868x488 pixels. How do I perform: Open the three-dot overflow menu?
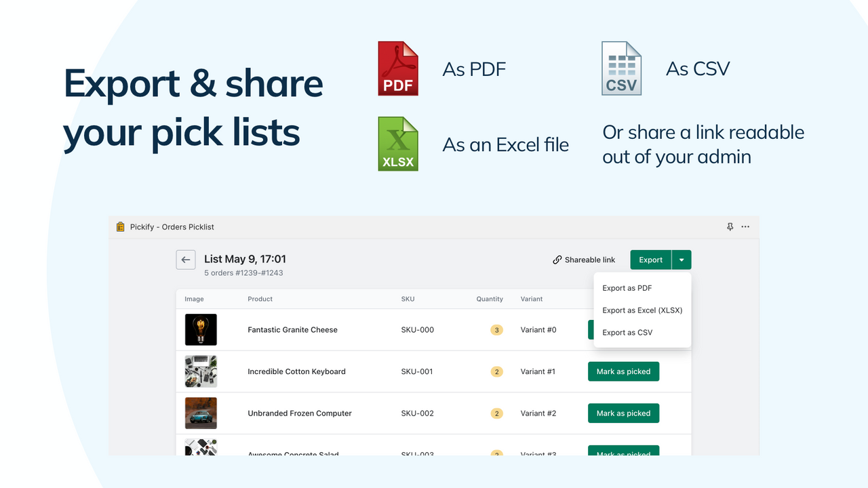[745, 226]
